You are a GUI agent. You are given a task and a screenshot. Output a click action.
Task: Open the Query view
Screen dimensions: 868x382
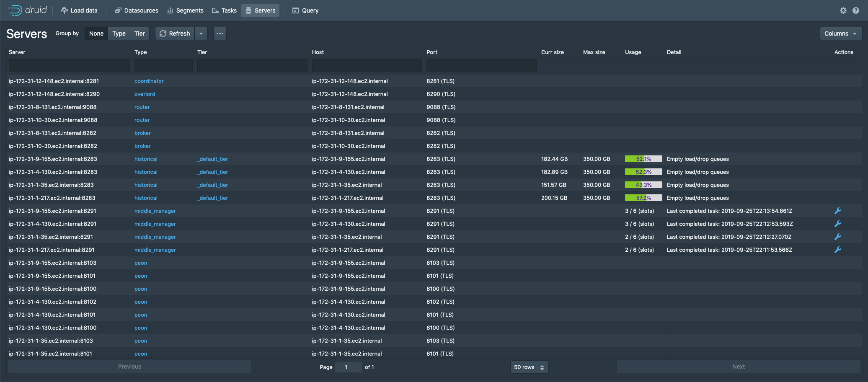[305, 10]
